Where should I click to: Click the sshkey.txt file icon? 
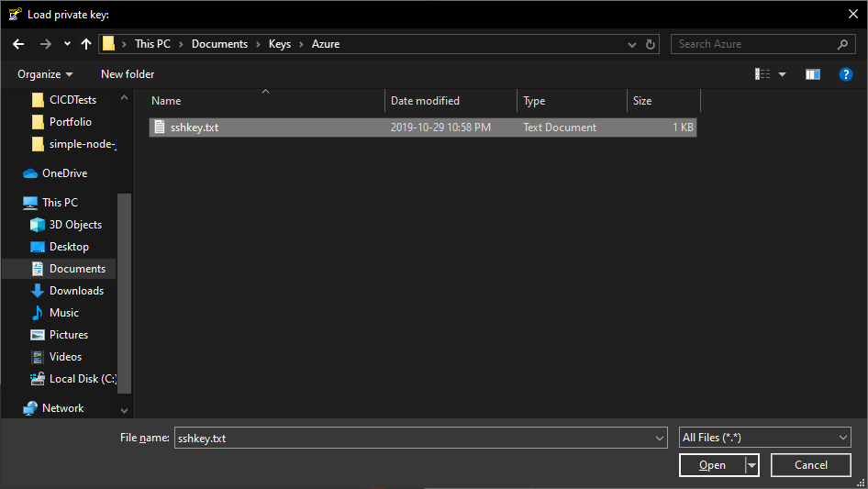coord(160,127)
